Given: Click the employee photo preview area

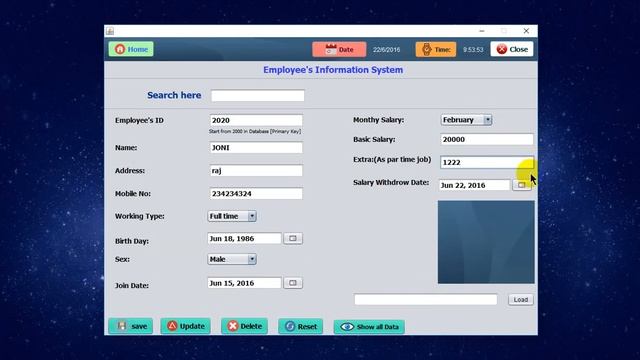Looking at the screenshot, I should tap(486, 242).
